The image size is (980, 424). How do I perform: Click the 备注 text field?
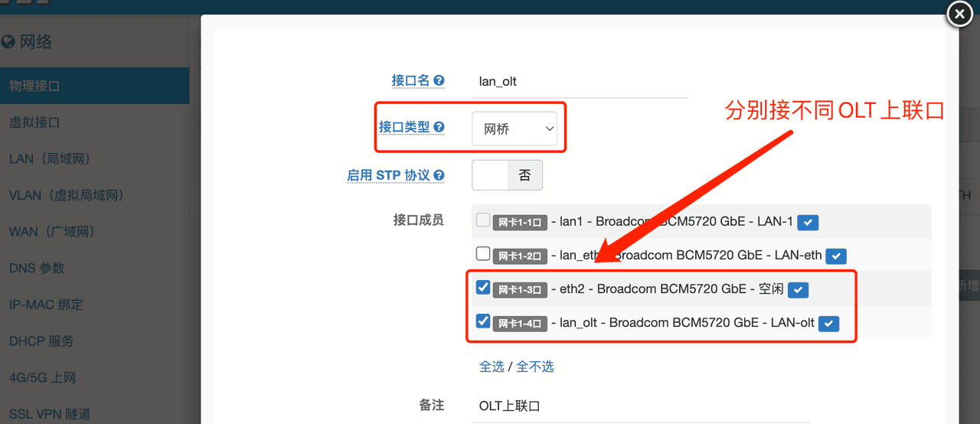pos(612,406)
